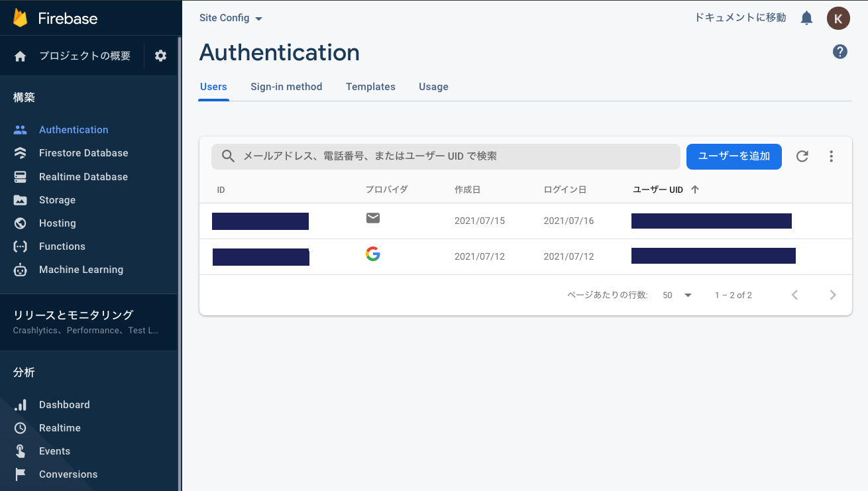
Task: Click the ID column header
Action: tap(221, 190)
